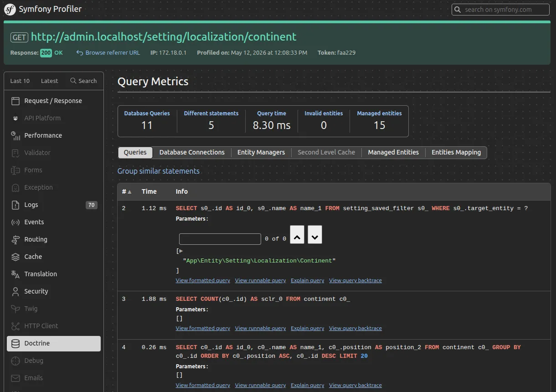Explain query for query 2
Viewport: 556px width, 392px height.
(308, 280)
